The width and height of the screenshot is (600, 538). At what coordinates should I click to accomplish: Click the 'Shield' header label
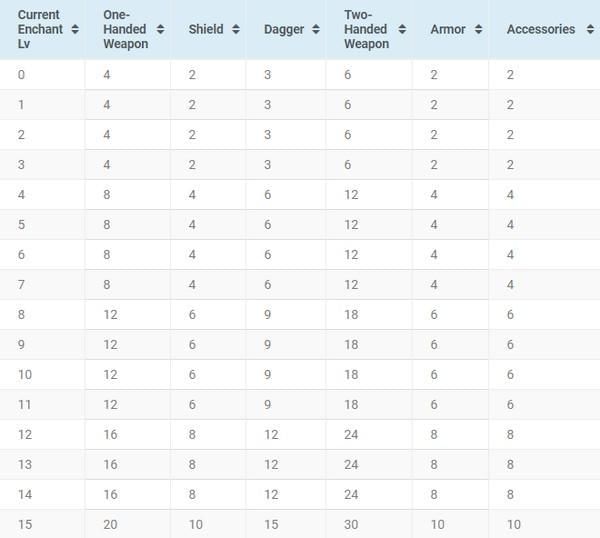(x=206, y=30)
